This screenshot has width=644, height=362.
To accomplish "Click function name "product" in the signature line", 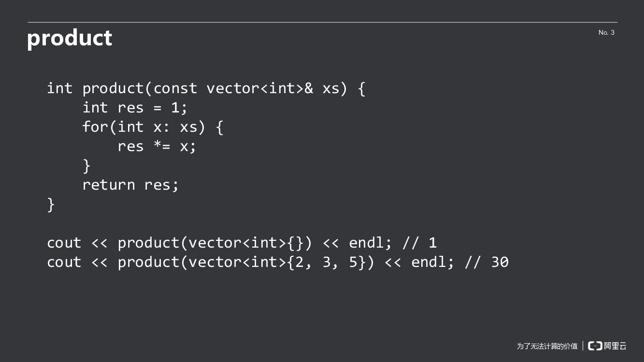I will coord(113,89).
